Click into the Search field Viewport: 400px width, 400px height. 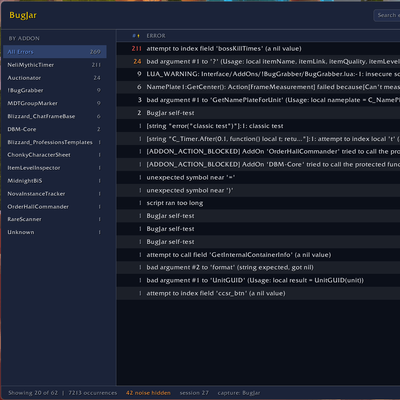(x=387, y=15)
